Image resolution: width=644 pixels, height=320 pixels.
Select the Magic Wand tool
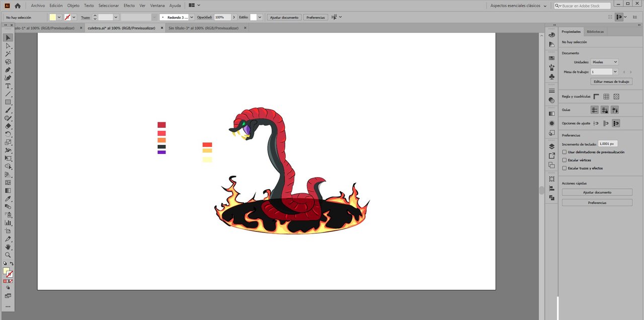pyautogui.click(x=8, y=54)
